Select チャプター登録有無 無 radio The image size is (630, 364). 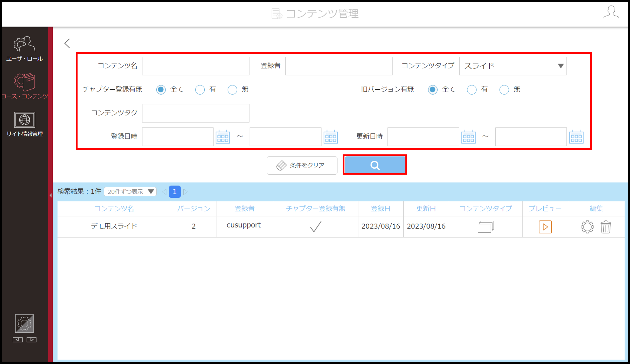232,90
